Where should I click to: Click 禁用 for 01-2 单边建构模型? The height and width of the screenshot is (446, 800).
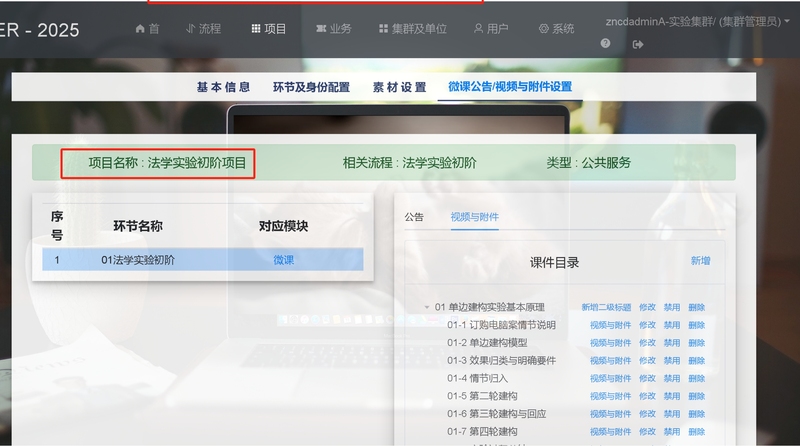tap(671, 343)
